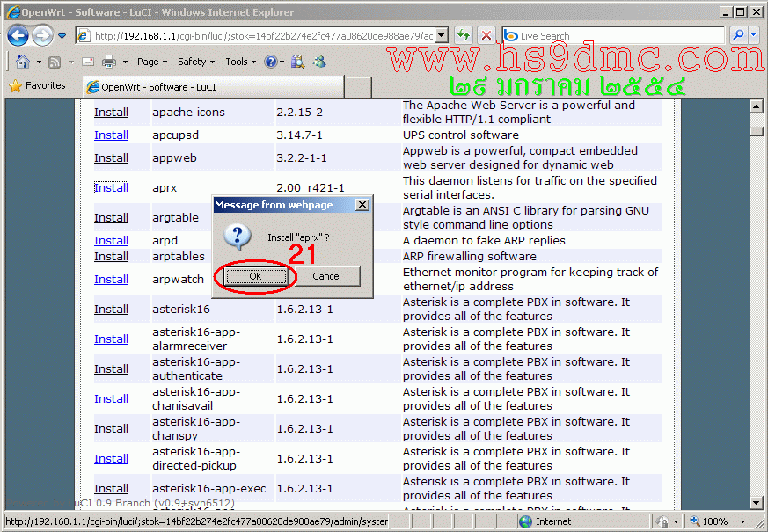Click the New Tab button
Viewport: 768px width, 532px height.
[x=358, y=87]
